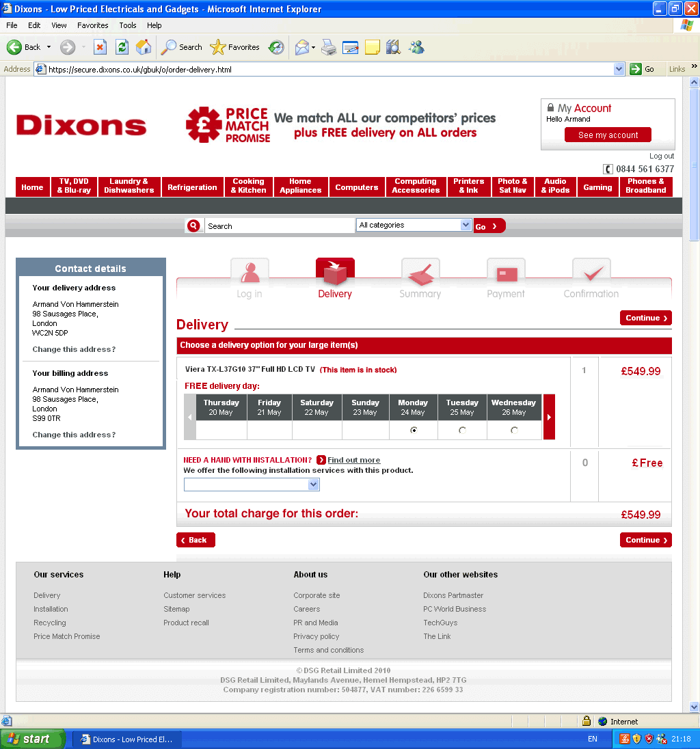The width and height of the screenshot is (700, 749).
Task: Click the Edit page toolbar icon
Action: 350,46
